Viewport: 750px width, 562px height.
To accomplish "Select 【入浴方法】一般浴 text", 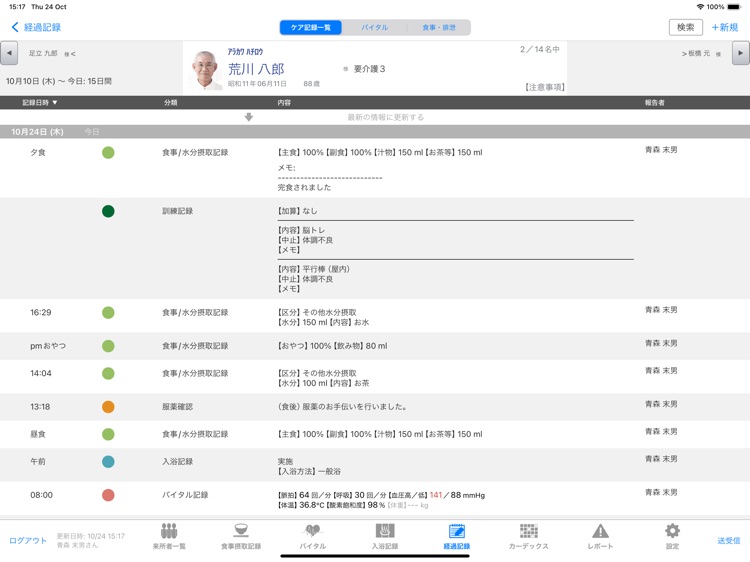I will click(x=309, y=472).
